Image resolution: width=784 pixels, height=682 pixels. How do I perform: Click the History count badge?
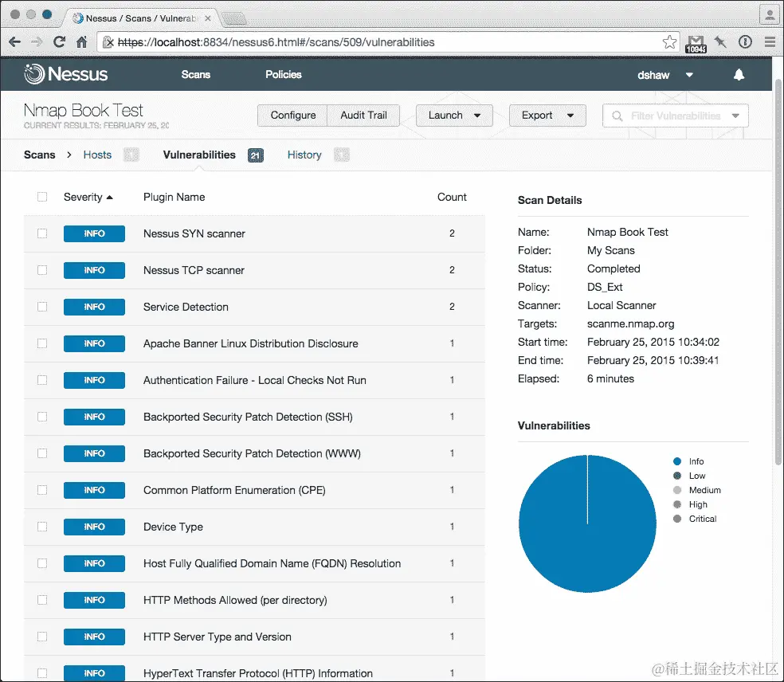pos(342,155)
